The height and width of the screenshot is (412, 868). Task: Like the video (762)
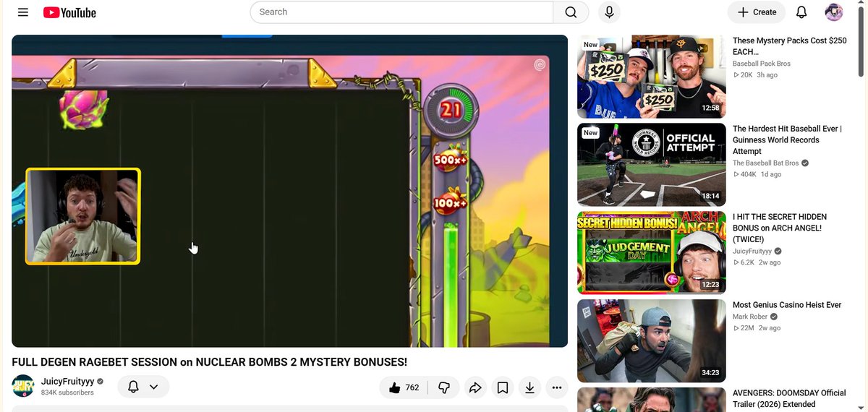404,387
